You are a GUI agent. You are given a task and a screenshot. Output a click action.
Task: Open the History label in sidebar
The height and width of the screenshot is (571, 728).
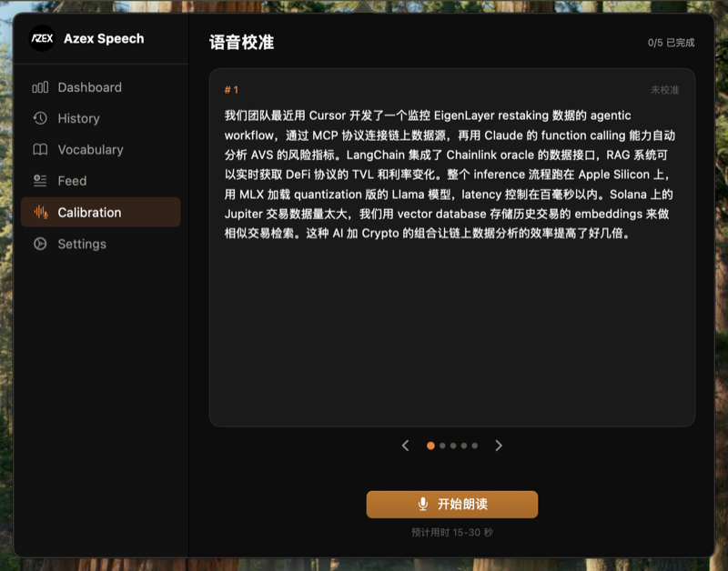point(78,118)
